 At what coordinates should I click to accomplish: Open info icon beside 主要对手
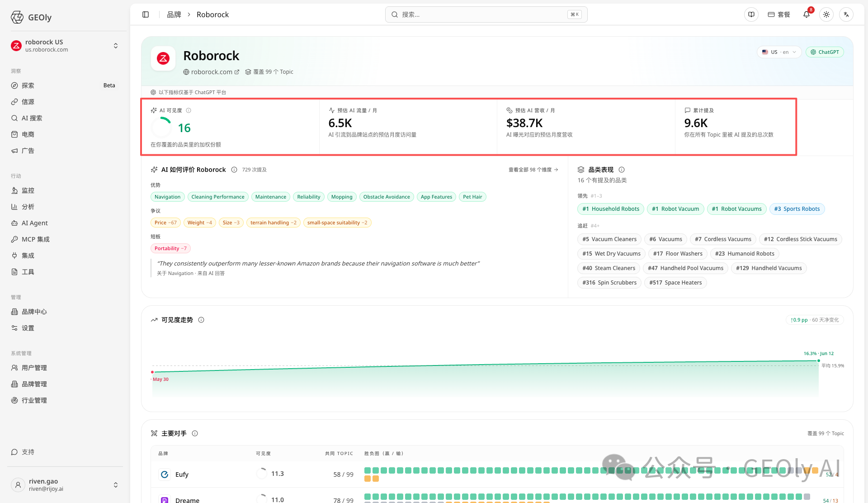click(x=195, y=433)
